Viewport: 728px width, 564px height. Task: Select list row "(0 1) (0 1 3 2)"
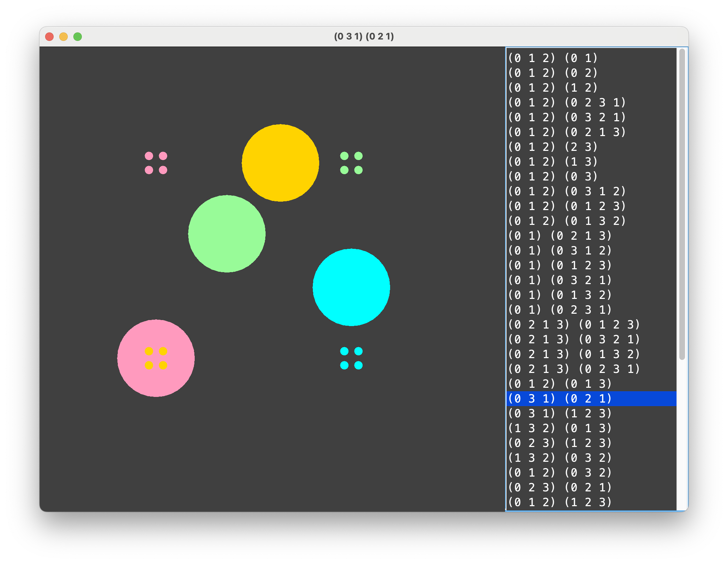coord(591,295)
